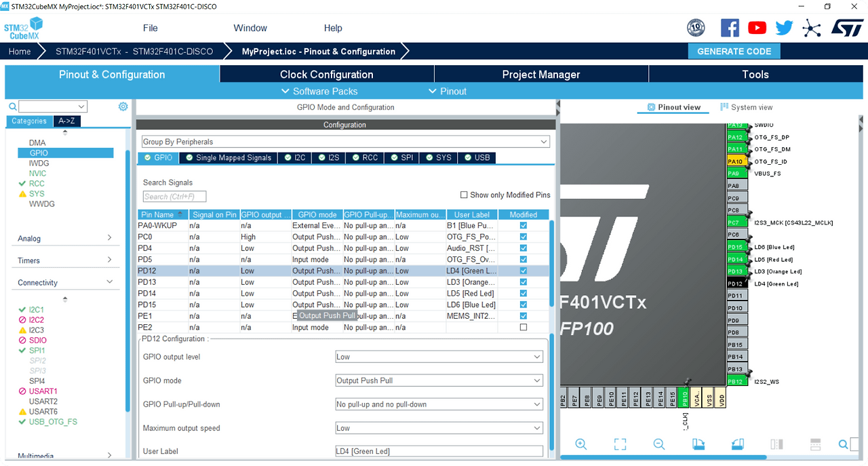Fit the chip view to window
This screenshot has height=466, width=868.
(620, 444)
